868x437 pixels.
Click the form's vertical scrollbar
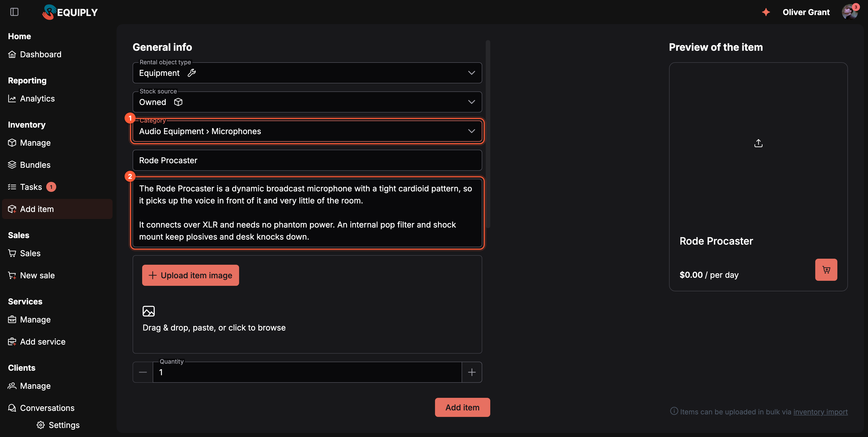point(488,134)
